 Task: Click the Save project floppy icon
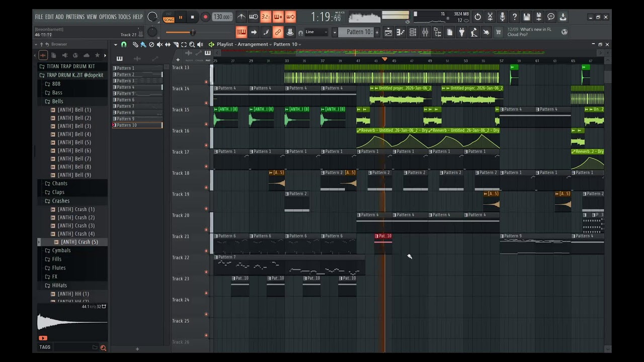pos(526,17)
